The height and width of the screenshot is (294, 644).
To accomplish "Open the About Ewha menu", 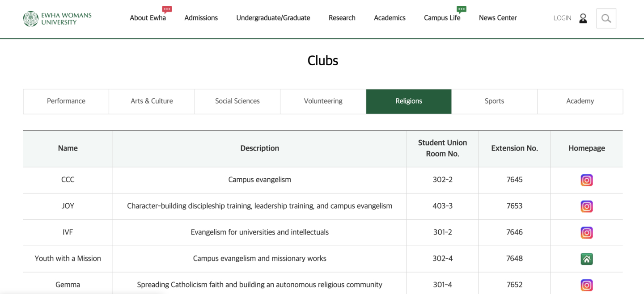I will [x=148, y=18].
